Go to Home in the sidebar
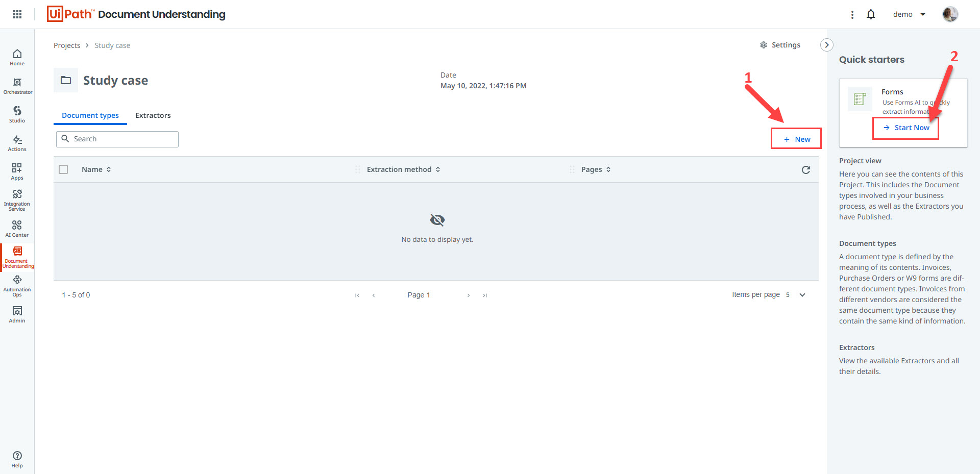The width and height of the screenshot is (980, 474). click(x=17, y=57)
